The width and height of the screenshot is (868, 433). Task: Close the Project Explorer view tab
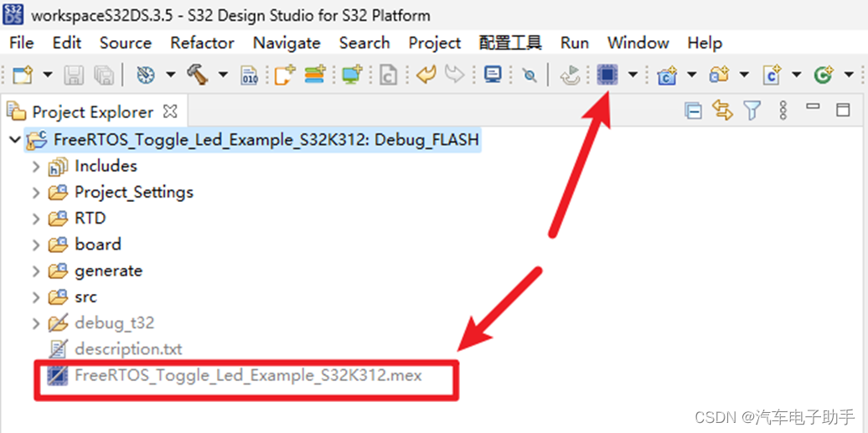point(171,112)
